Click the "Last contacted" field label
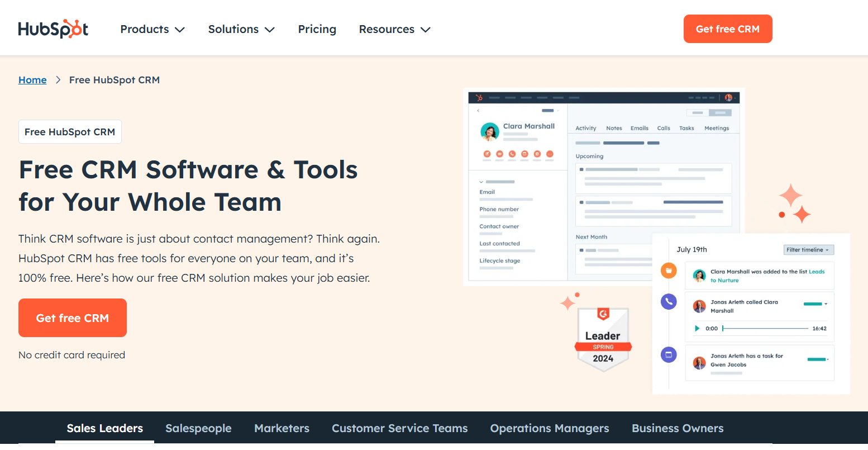The height and width of the screenshot is (450, 868). 500,244
